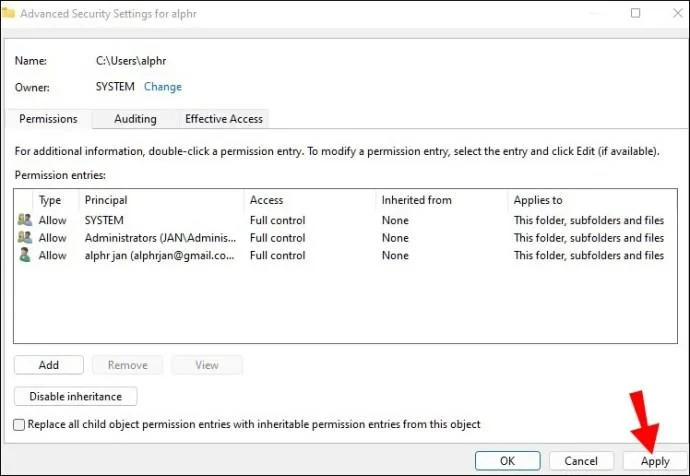This screenshot has width=690, height=476.
Task: Click the alphr jan user icon
Action: [x=25, y=255]
